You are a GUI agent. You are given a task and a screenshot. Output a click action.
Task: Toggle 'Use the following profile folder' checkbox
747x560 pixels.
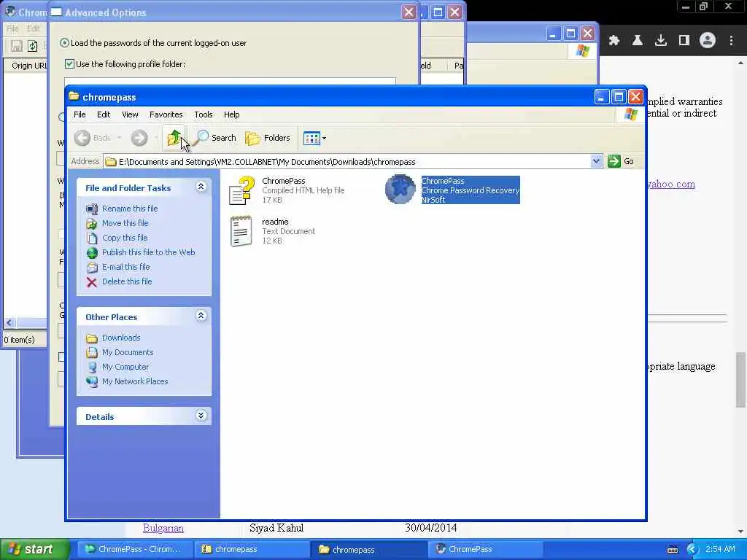pos(69,64)
